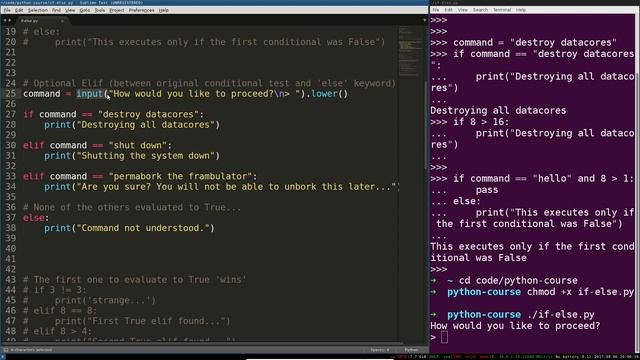Click the highlighted word input on line 25

(x=89, y=93)
